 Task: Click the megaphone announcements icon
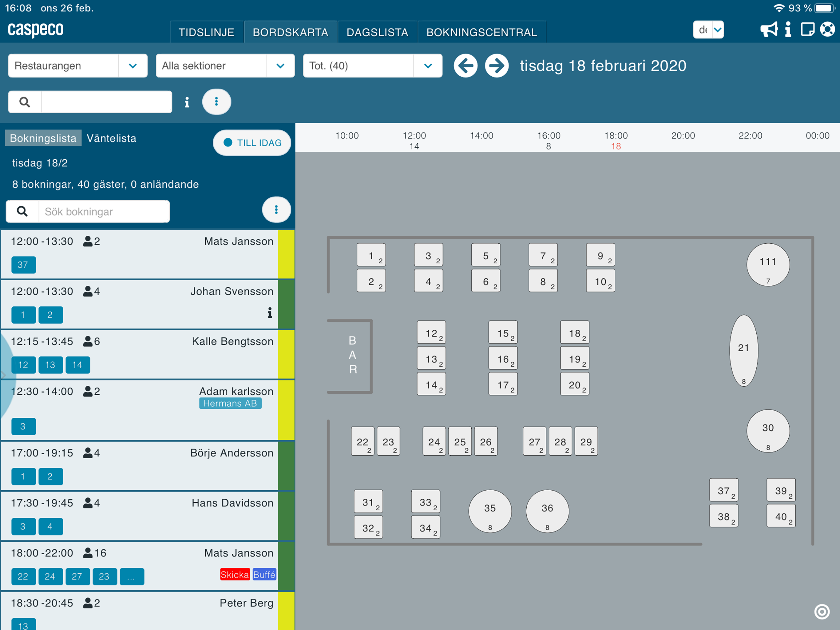(769, 30)
